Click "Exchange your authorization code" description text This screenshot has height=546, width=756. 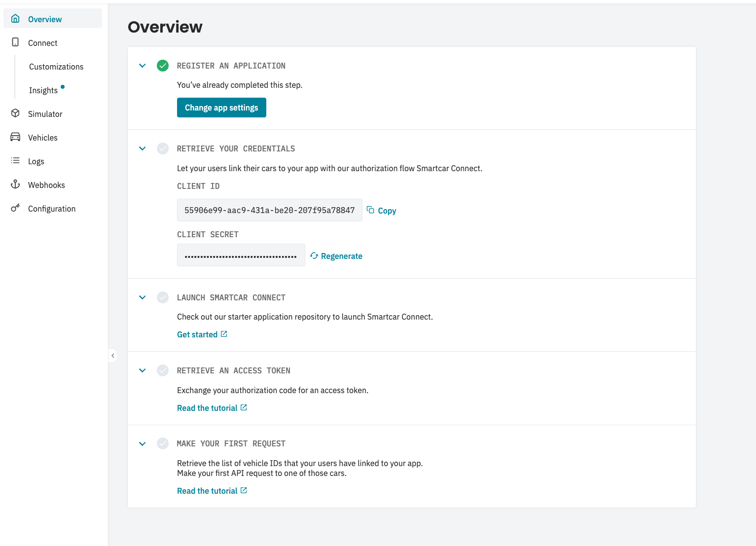click(x=273, y=390)
